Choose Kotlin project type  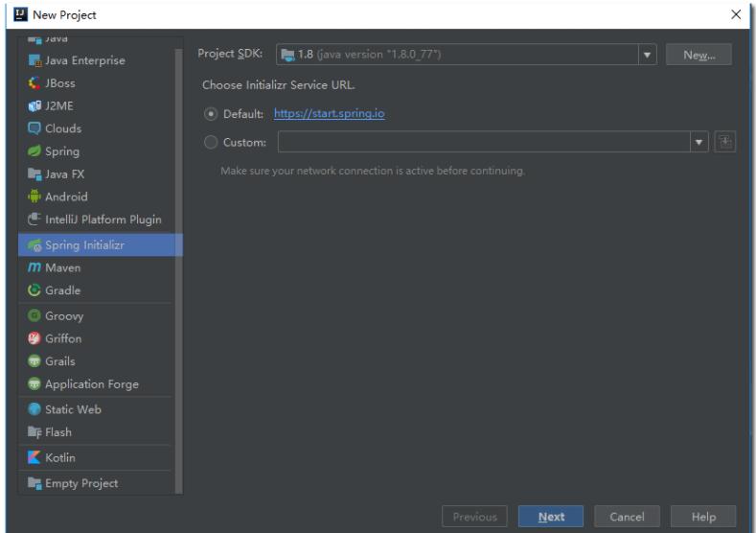coord(100,458)
